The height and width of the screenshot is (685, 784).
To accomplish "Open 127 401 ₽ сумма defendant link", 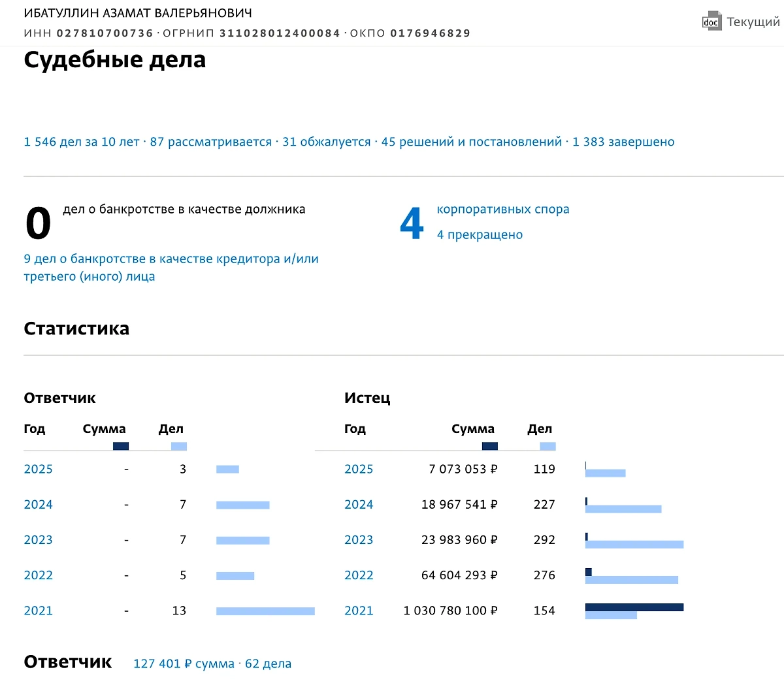I will click(184, 663).
